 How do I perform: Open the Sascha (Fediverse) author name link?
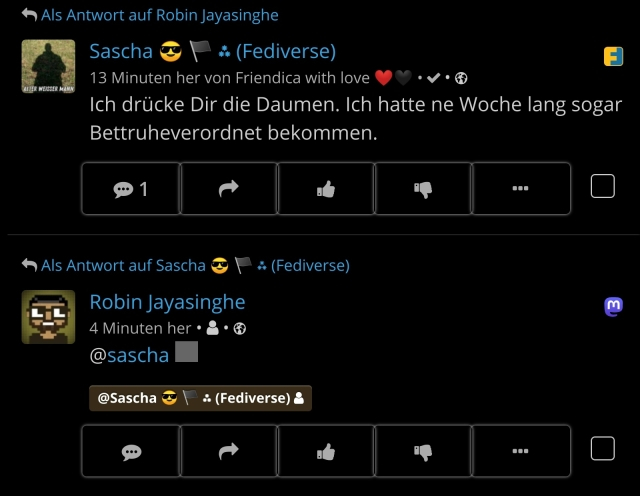pos(213,51)
